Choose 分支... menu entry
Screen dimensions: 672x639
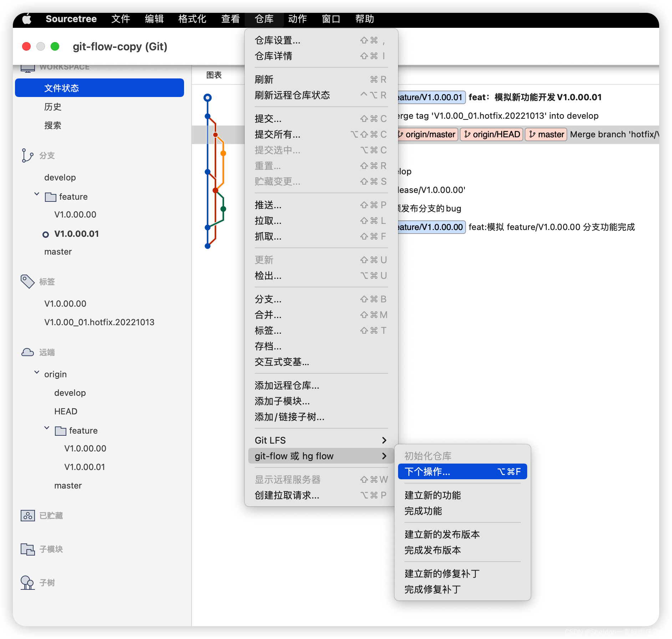pyautogui.click(x=321, y=299)
